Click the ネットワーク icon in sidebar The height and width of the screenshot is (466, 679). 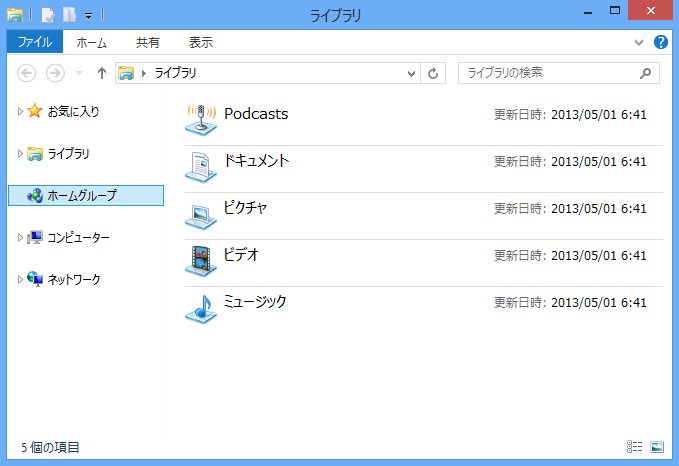[x=35, y=279]
